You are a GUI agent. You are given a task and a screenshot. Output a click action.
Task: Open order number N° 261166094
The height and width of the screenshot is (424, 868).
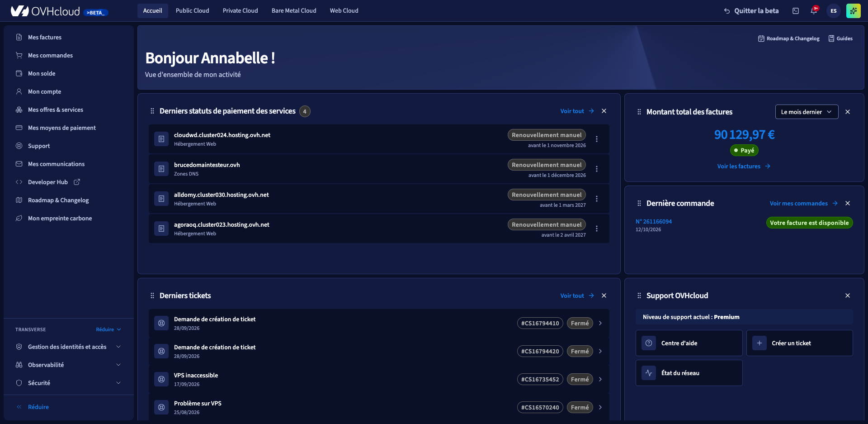tap(654, 221)
